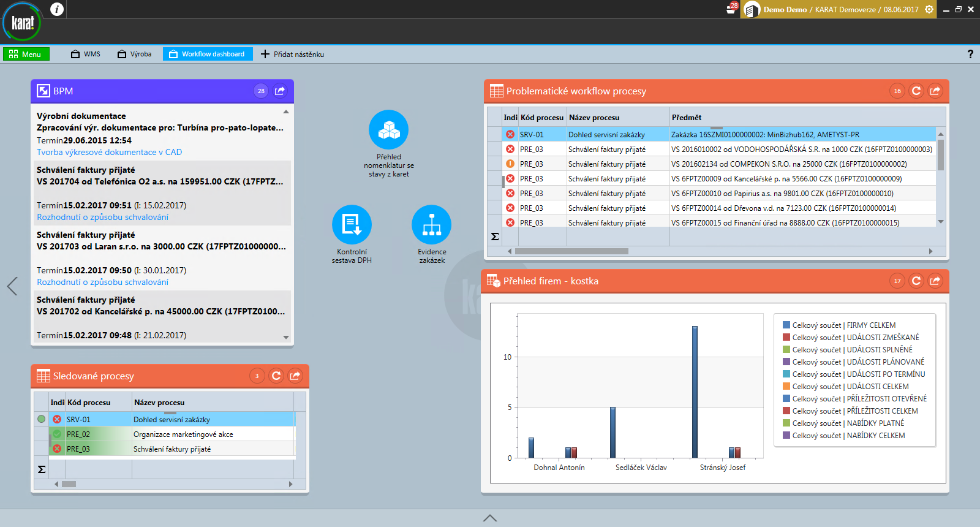Open the Kontrolní sestava DPH tile

(x=352, y=225)
